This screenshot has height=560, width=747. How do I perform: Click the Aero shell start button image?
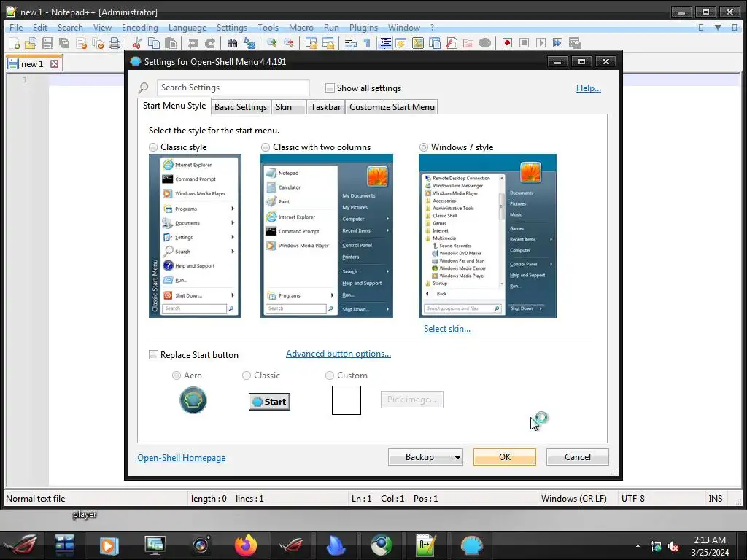pyautogui.click(x=193, y=400)
